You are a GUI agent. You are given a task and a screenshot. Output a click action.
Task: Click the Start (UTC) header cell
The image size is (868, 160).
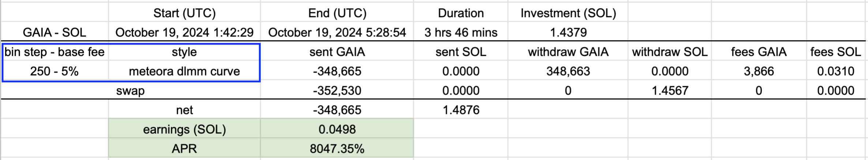184,13
